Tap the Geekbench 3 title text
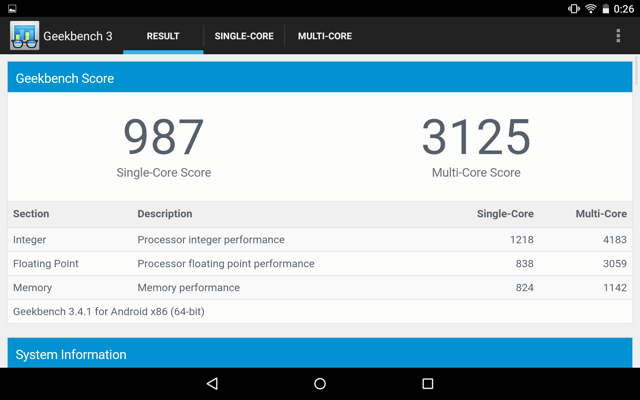Screen dimensions: 640x400 tap(78, 36)
